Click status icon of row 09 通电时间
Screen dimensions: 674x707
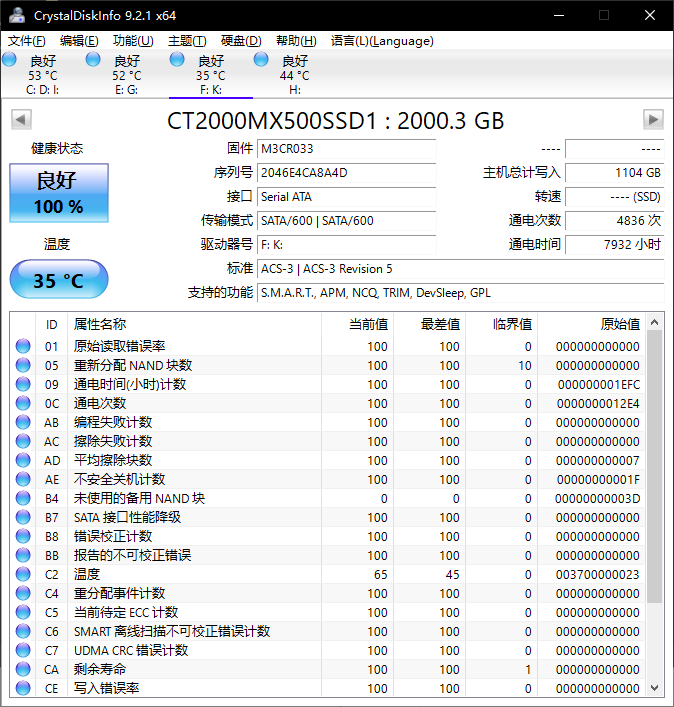23,384
